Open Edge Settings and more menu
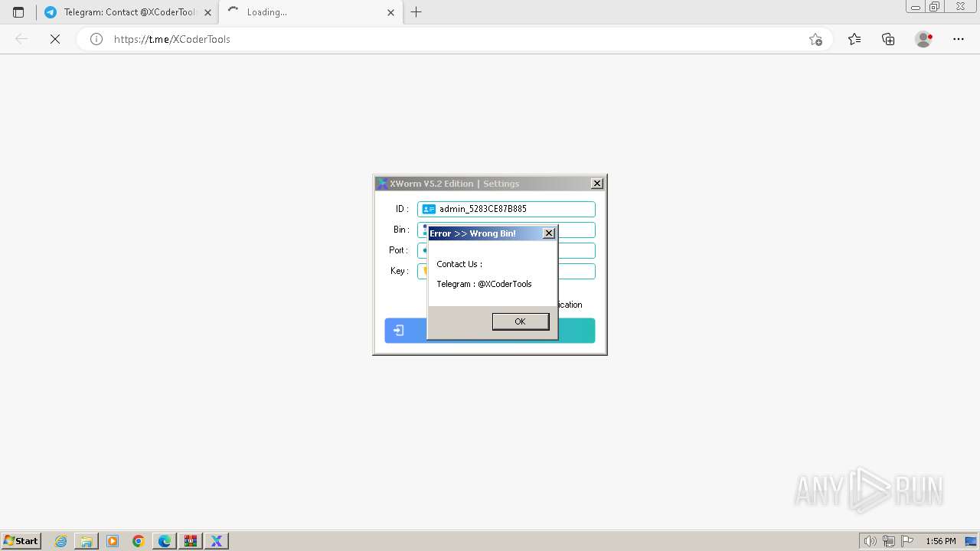This screenshot has width=980, height=551. tap(959, 39)
